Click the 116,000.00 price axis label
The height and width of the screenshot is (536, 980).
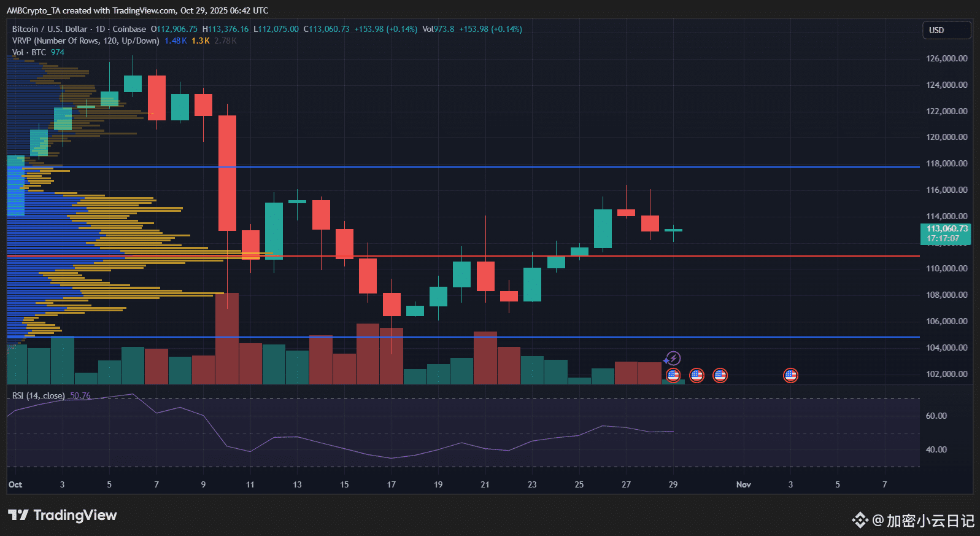point(946,190)
